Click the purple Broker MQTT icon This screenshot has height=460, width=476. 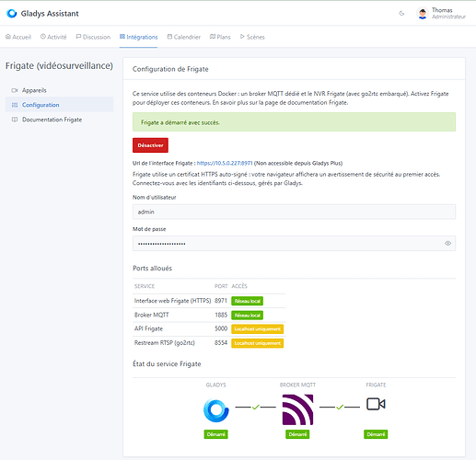point(297,409)
